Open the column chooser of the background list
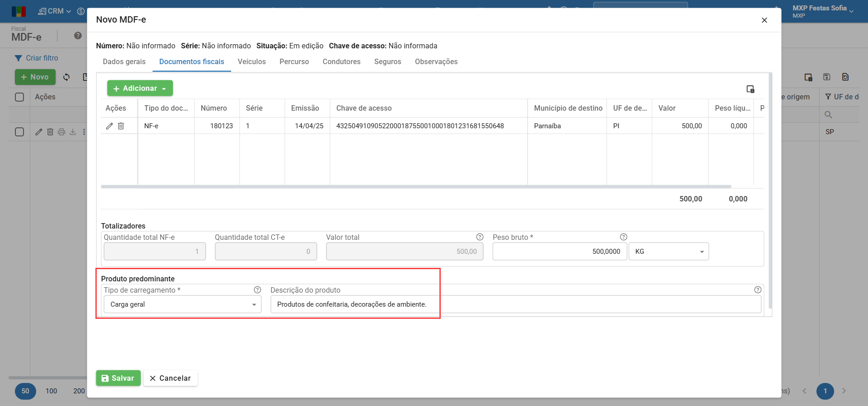Viewport: 868px width, 406px height. pyautogui.click(x=808, y=77)
